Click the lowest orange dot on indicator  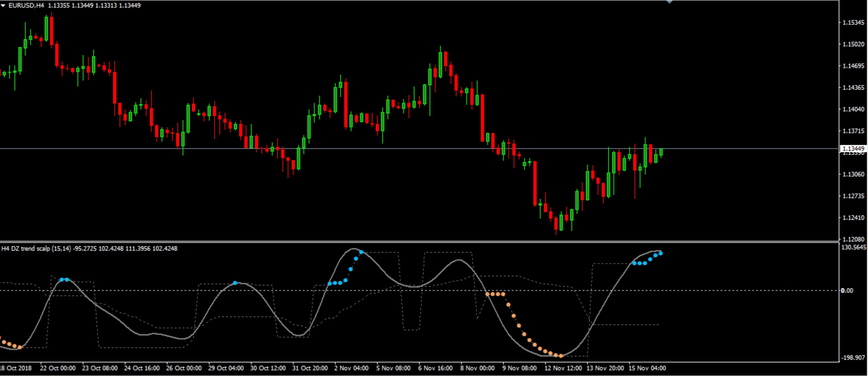tap(561, 356)
